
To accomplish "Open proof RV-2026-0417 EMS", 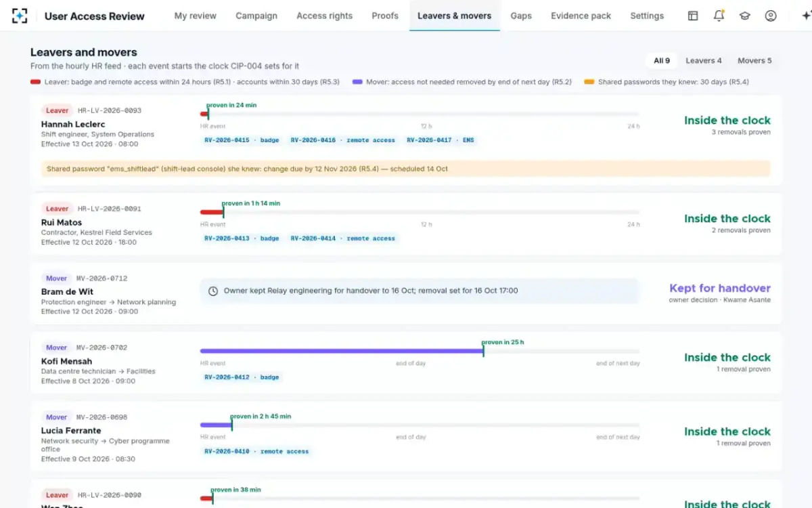I will point(441,140).
